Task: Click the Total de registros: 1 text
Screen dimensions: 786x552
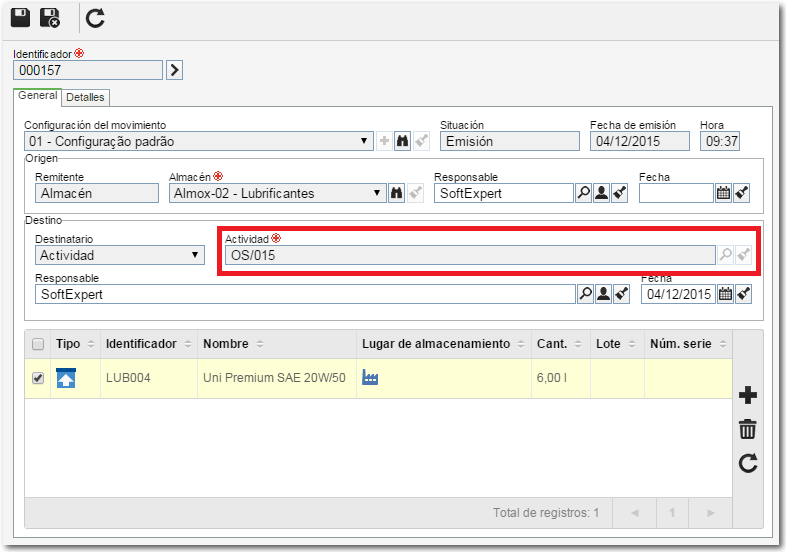Action: (x=546, y=513)
